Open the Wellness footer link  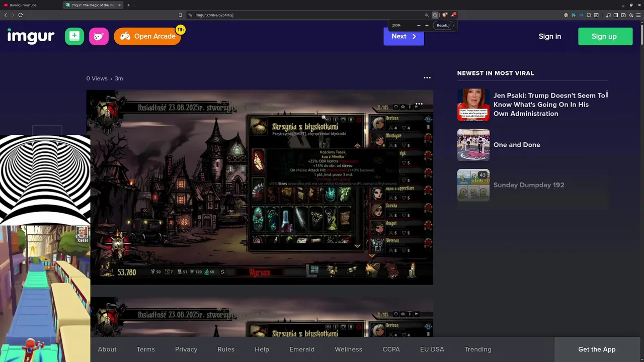(x=349, y=349)
